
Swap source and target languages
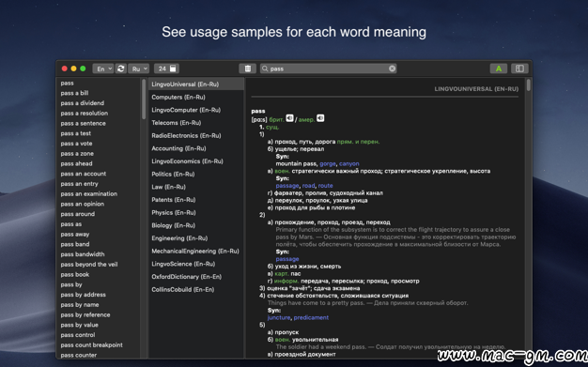(x=121, y=69)
